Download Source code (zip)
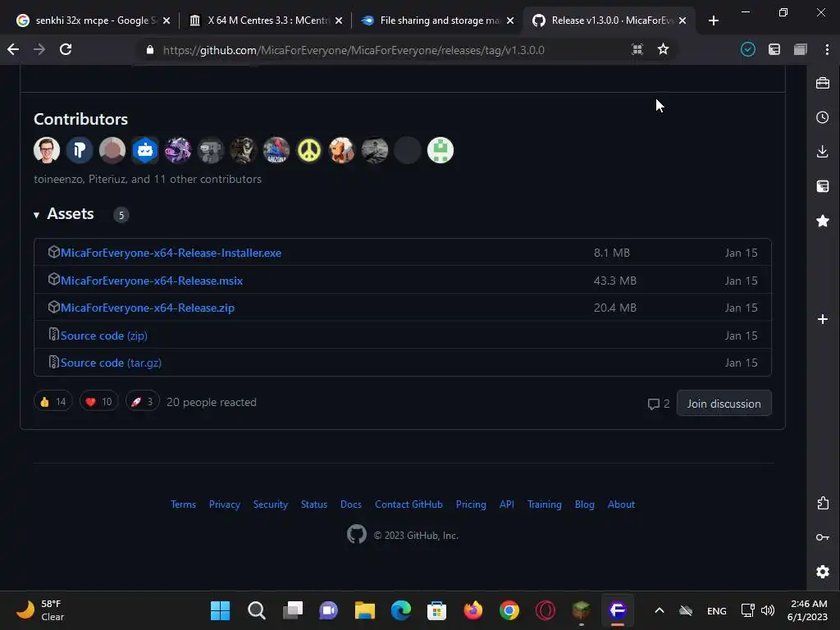Screen dimensions: 840x630 coord(104,336)
